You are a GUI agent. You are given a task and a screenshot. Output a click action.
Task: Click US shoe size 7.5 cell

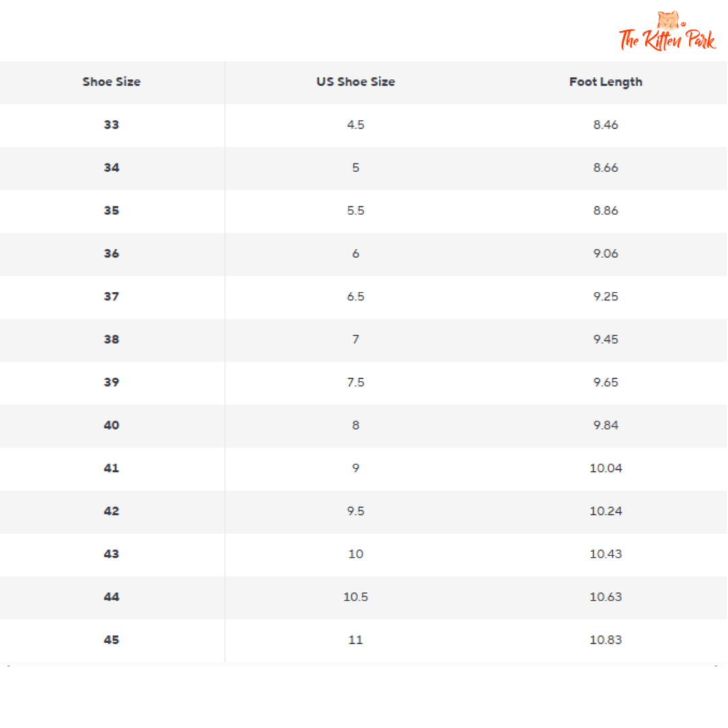tap(356, 382)
